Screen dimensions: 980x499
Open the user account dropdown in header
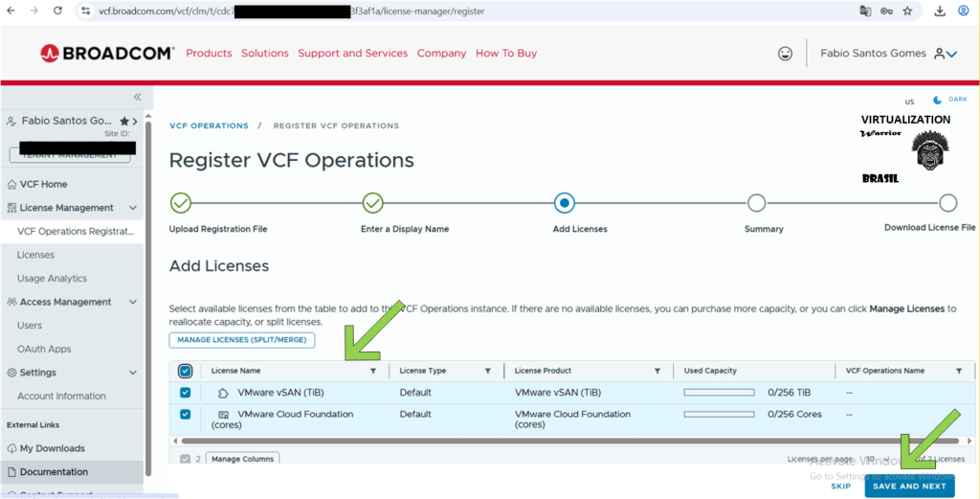point(946,54)
